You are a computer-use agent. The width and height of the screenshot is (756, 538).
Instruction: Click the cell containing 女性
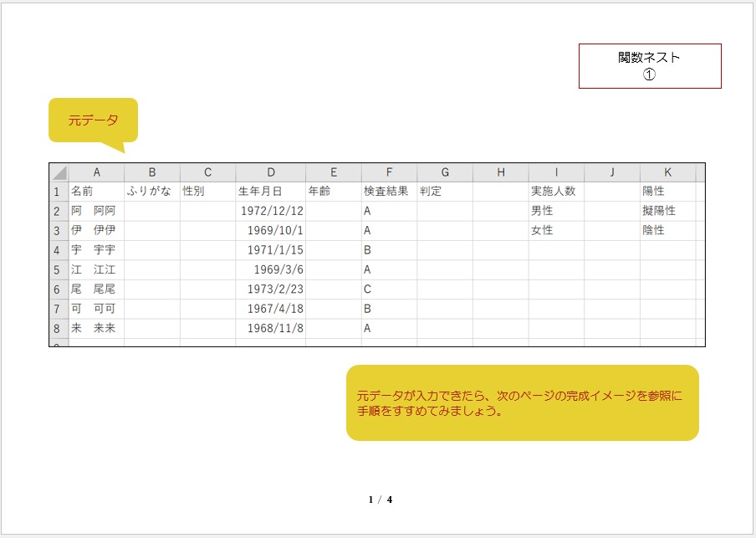pos(555,230)
